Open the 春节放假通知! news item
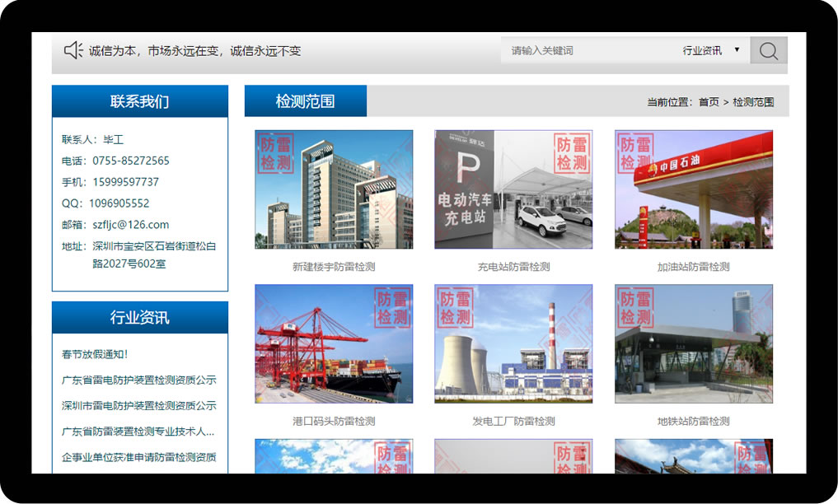This screenshot has height=504, width=838. (95, 354)
